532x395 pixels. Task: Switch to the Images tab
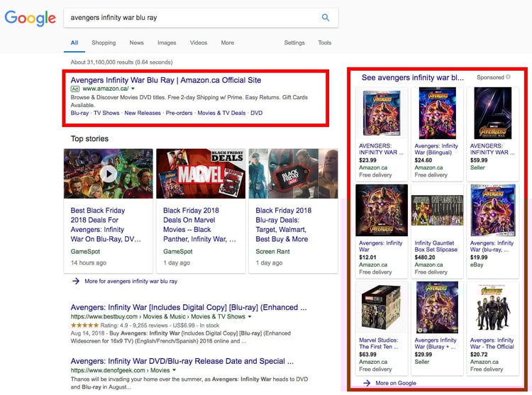pyautogui.click(x=167, y=43)
